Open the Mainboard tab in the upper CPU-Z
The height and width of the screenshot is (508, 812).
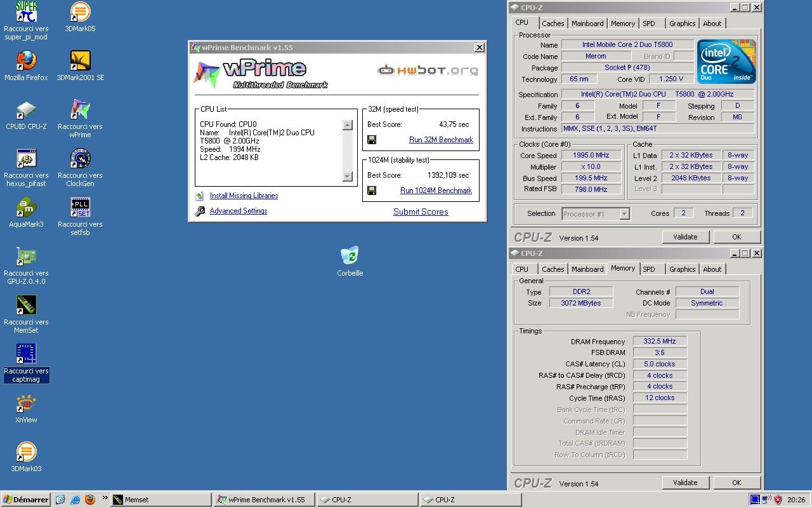pos(587,23)
